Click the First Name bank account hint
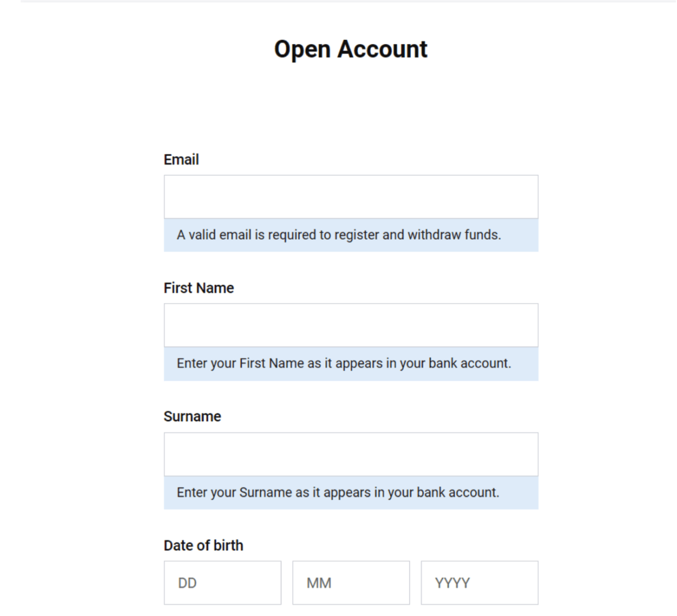This screenshot has width=677, height=616. (343, 363)
